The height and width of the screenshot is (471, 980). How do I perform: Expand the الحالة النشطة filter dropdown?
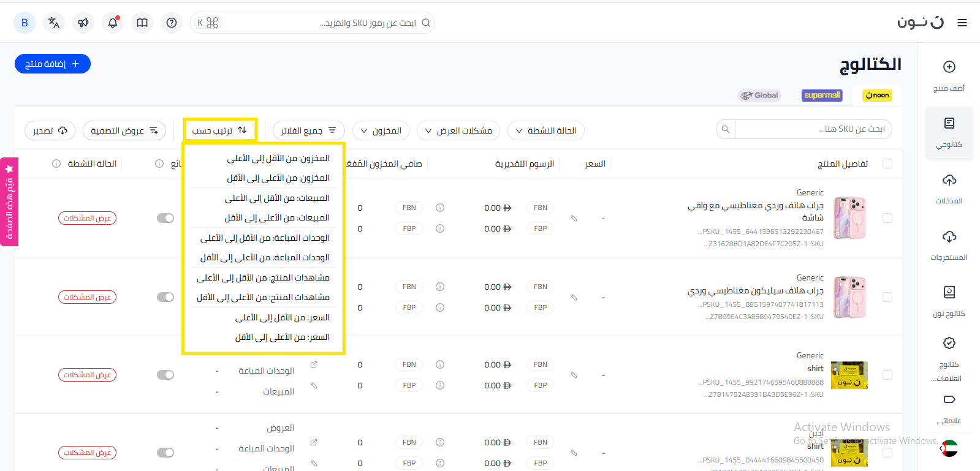point(545,130)
